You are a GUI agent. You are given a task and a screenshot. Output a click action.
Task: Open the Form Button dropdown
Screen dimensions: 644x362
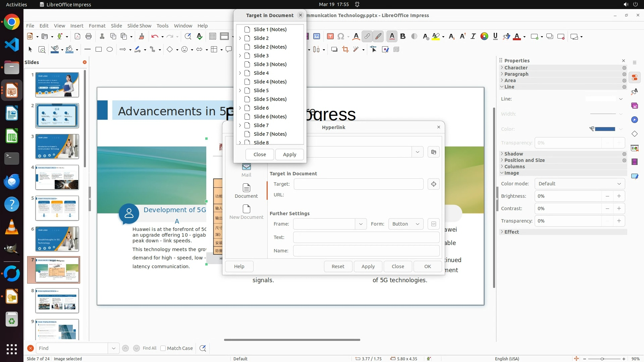pos(406,224)
